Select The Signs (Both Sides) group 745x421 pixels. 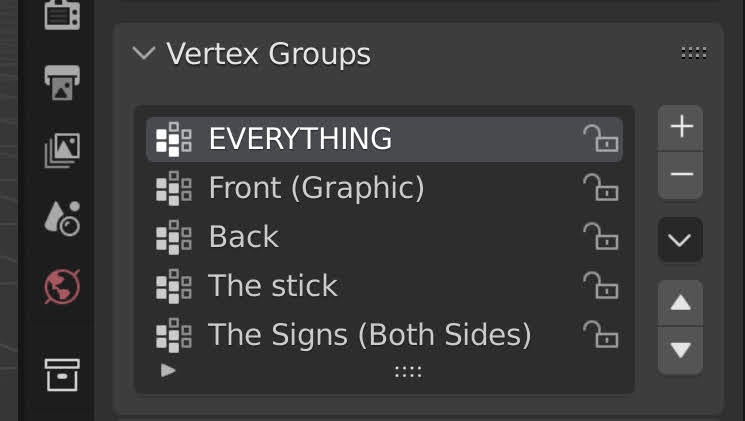[369, 335]
